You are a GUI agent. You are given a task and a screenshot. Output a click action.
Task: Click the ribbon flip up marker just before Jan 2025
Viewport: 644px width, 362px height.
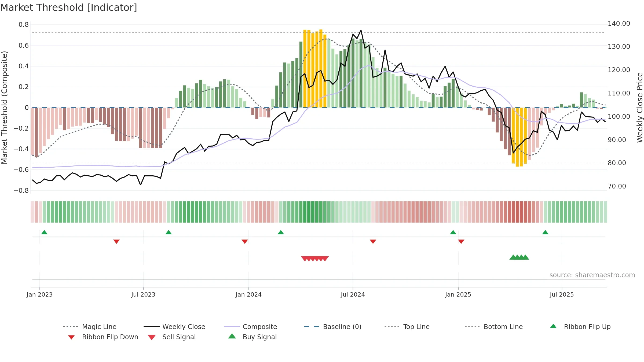(453, 232)
